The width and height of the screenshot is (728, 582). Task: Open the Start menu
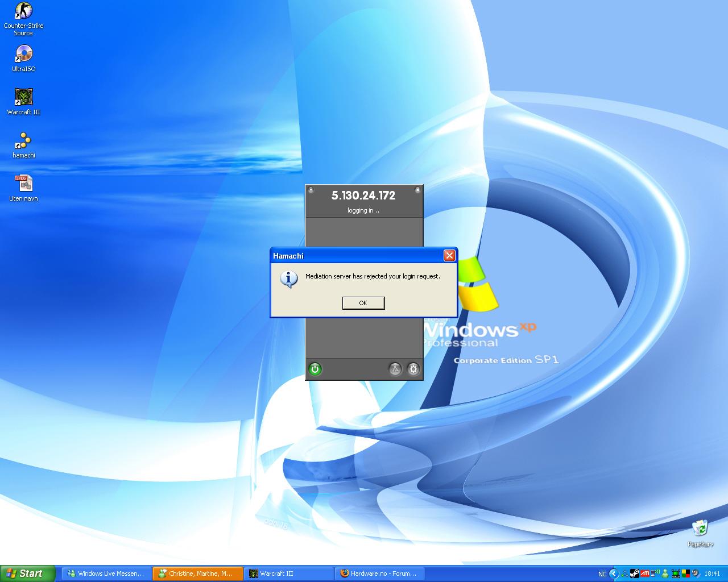tap(28, 573)
